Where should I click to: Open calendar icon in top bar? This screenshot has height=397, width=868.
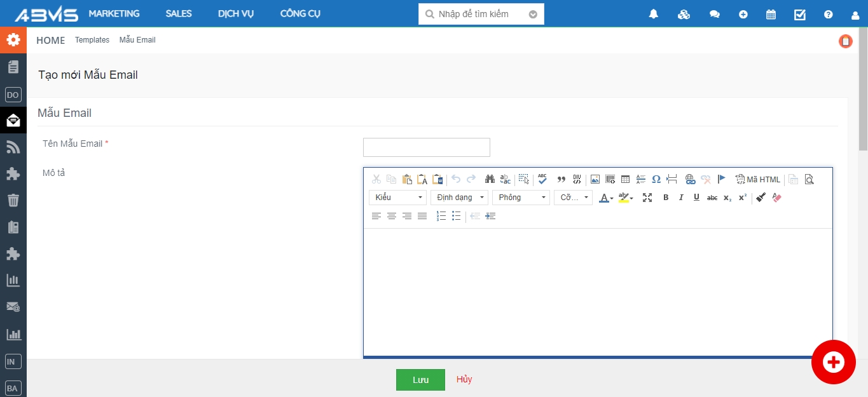point(771,14)
